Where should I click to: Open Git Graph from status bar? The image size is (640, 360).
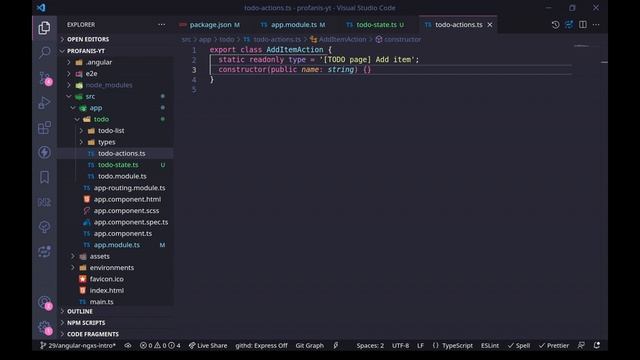pos(309,345)
